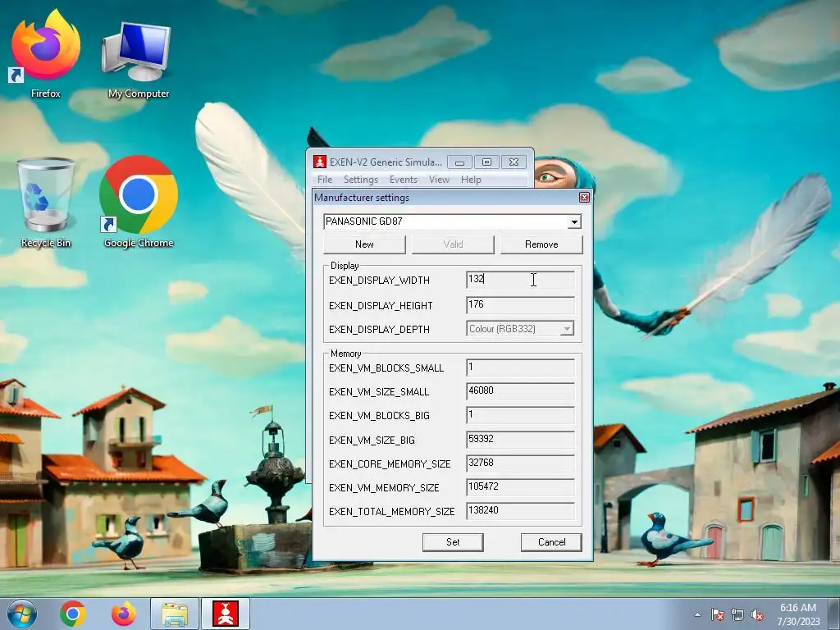The height and width of the screenshot is (630, 840).
Task: Expand the PANASONIC GD87 manufacturer dropdown
Action: 574,221
